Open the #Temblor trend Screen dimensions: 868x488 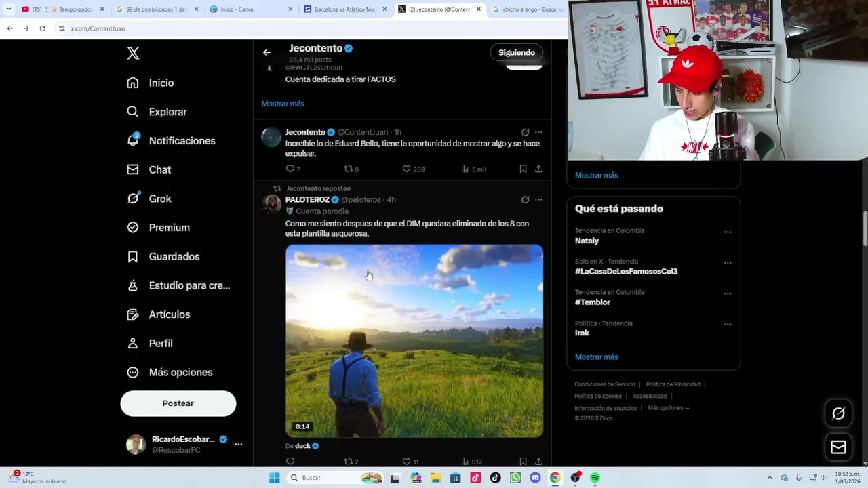tap(593, 302)
